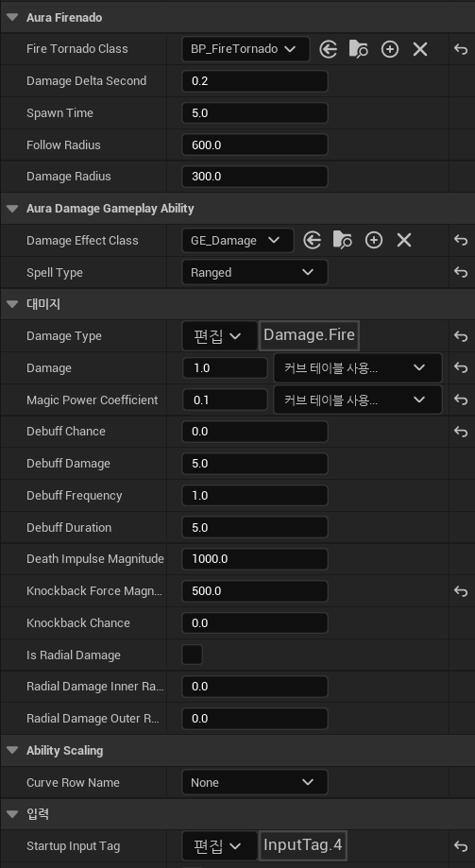
Task: Use selected asset for Damage Effect Class
Action: (x=313, y=240)
